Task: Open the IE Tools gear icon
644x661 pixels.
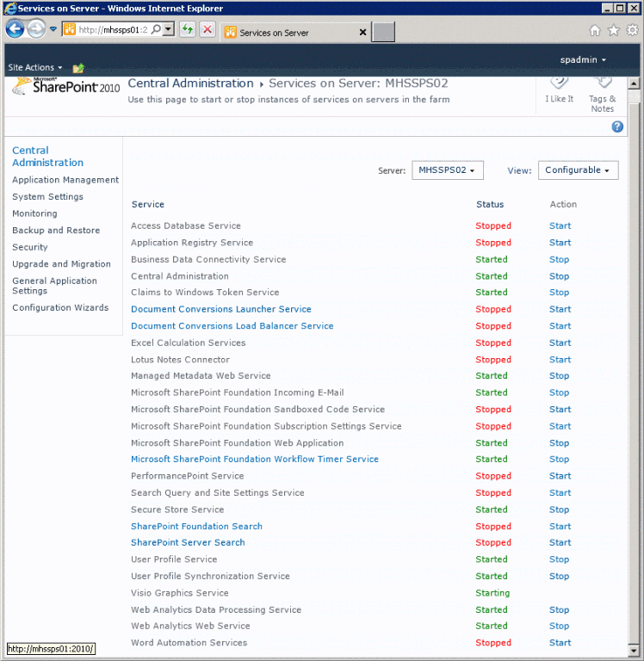Action: [x=632, y=30]
